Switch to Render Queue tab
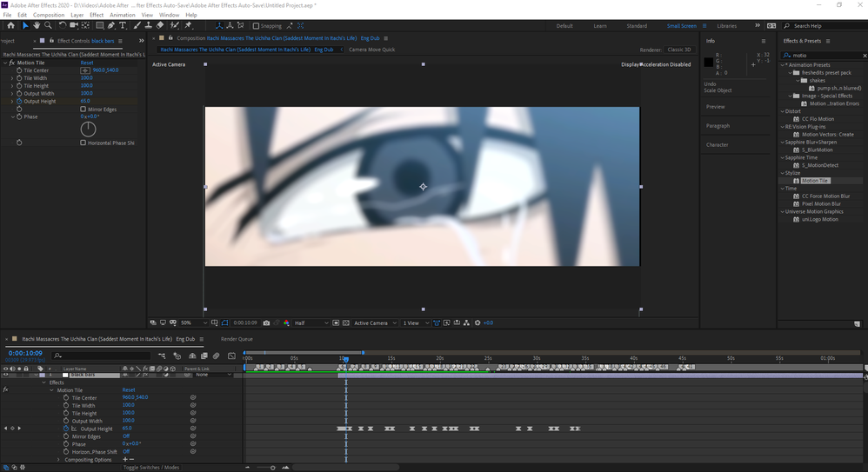The image size is (868, 472). (237, 339)
